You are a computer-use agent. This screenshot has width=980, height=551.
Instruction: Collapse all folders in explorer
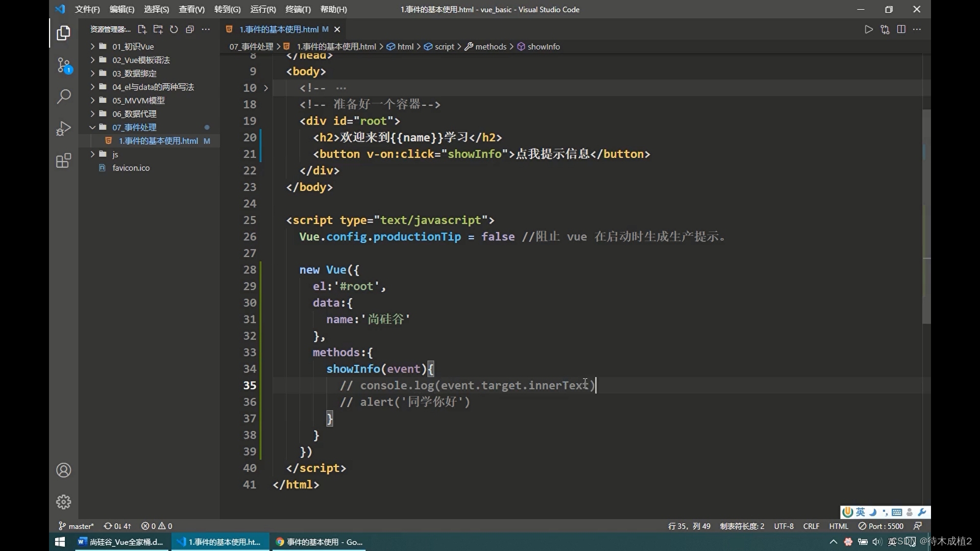[190, 30]
